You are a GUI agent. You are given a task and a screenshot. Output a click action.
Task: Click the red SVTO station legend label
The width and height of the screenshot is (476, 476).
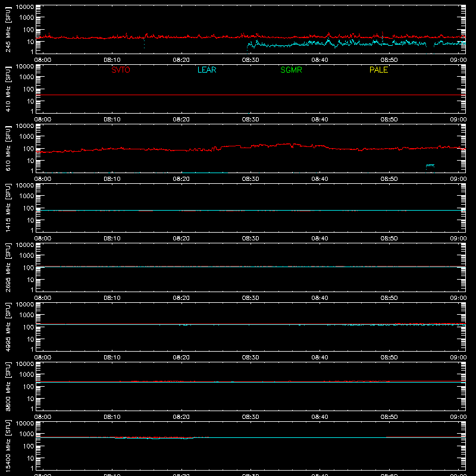(x=121, y=70)
